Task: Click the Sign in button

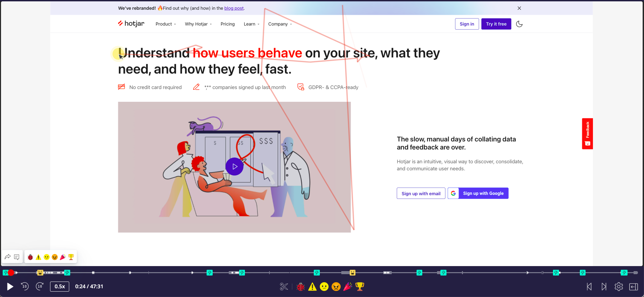Action: click(x=467, y=24)
